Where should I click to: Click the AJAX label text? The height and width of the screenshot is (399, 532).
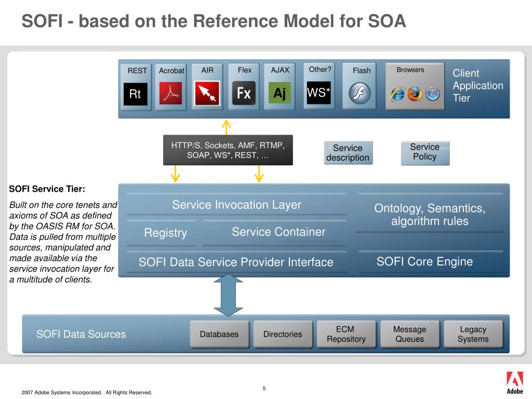[280, 70]
